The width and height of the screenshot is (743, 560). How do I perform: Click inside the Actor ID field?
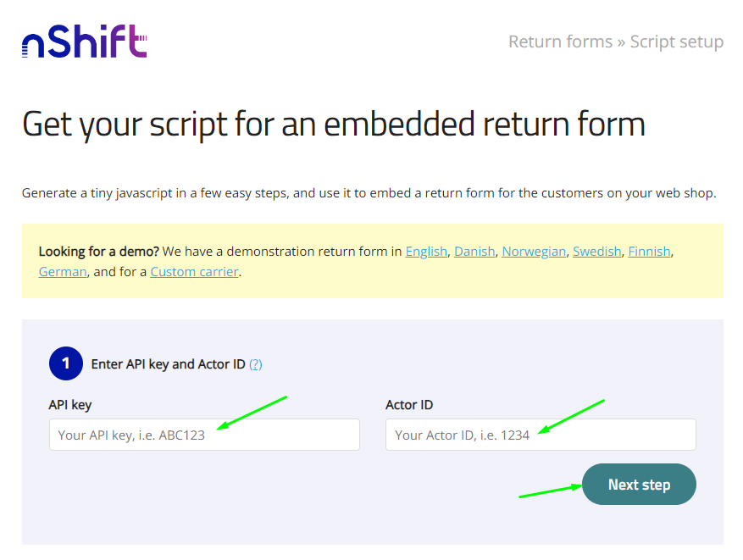[540, 434]
